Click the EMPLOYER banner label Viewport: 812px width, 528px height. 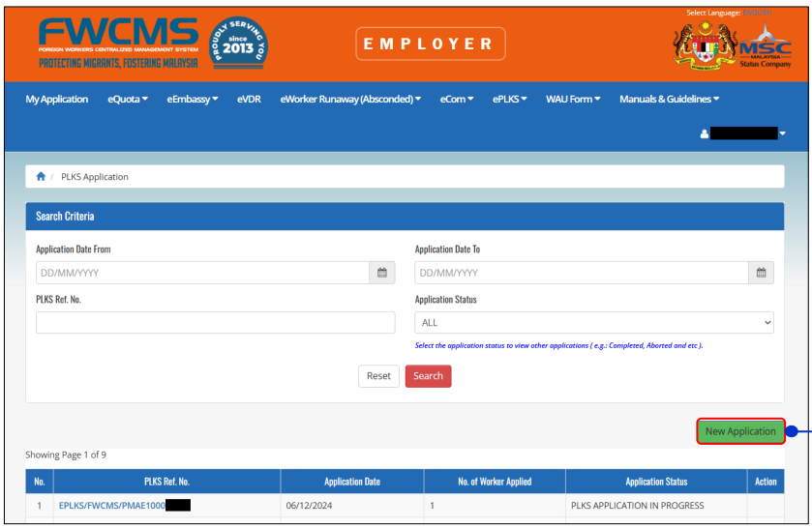[431, 44]
